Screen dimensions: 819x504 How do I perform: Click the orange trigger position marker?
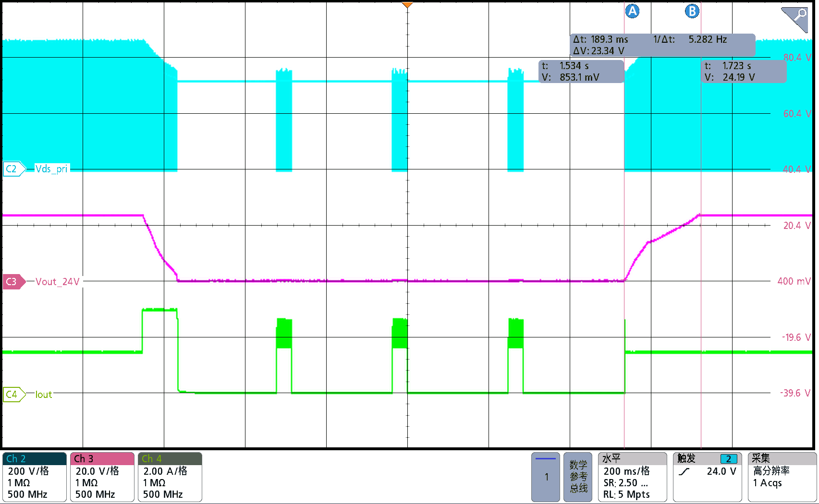tap(407, 5)
